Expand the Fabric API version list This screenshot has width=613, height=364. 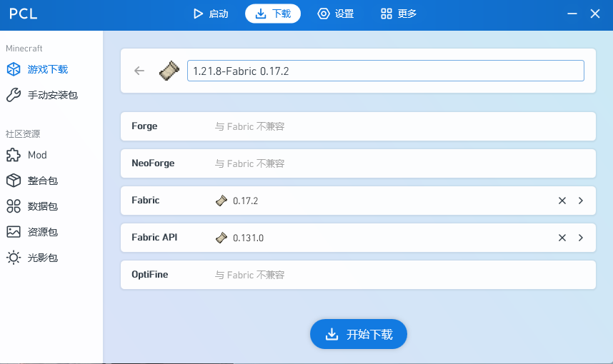581,238
